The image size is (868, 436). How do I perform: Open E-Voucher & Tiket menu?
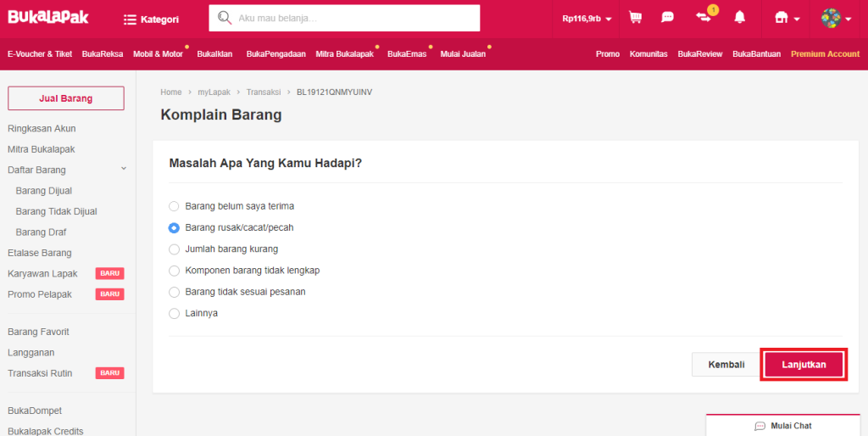(40, 53)
